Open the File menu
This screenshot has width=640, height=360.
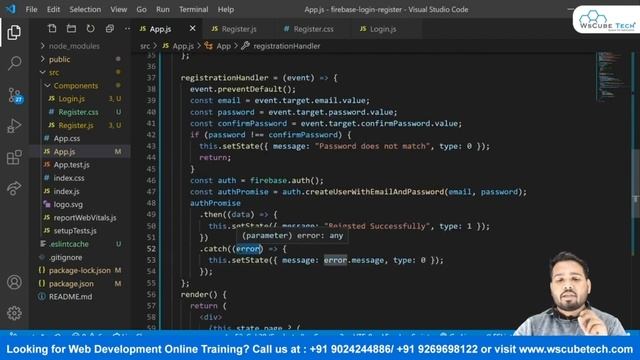[x=31, y=9]
